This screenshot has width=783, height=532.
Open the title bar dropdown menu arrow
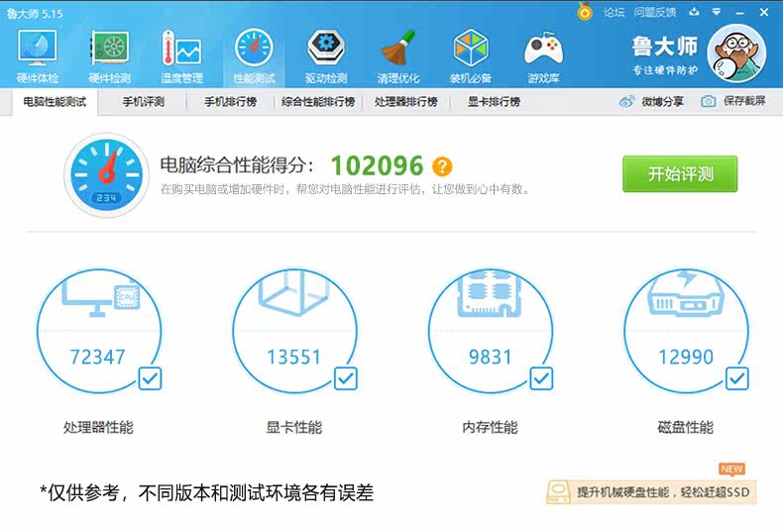pyautogui.click(x=716, y=12)
